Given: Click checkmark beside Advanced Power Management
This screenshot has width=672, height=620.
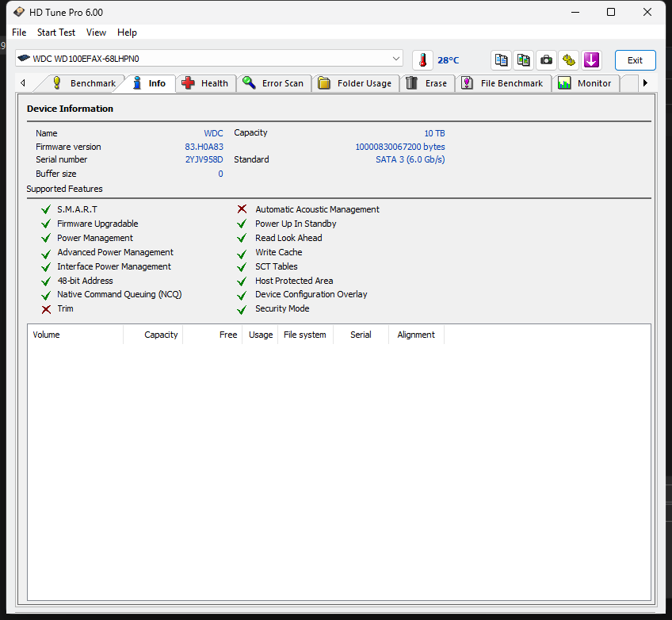Looking at the screenshot, I should tap(46, 254).
